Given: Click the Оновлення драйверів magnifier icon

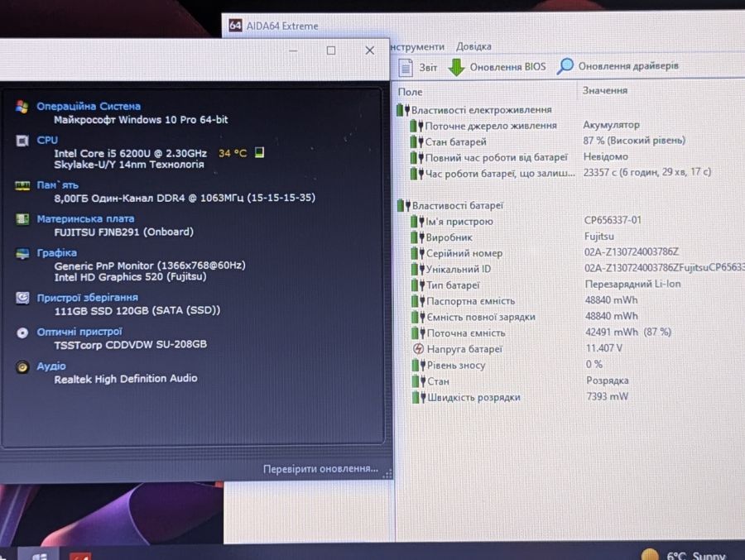Looking at the screenshot, I should pos(565,66).
